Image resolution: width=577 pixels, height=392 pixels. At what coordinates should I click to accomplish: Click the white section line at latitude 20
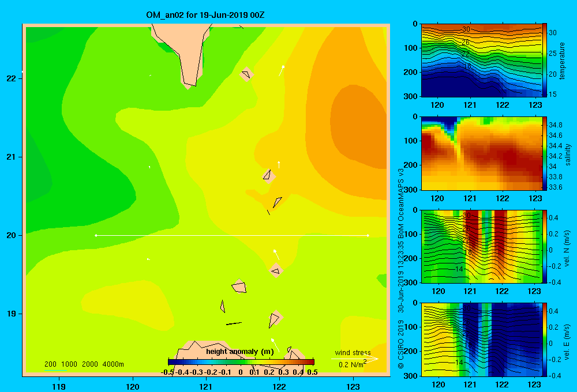(x=232, y=235)
